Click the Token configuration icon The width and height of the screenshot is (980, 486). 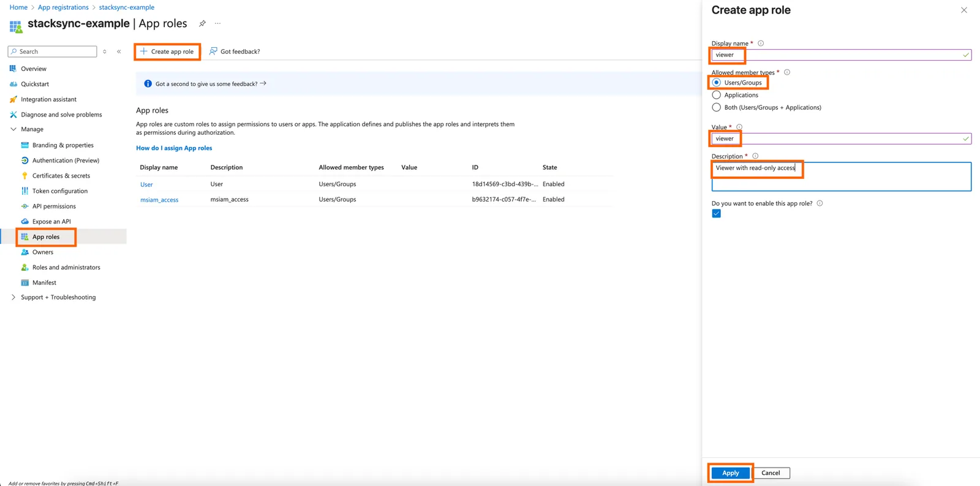point(25,191)
